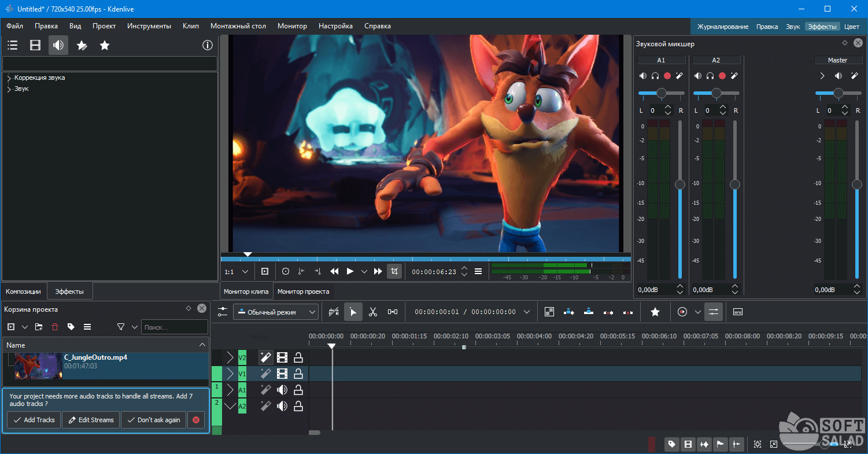Image resolution: width=868 pixels, height=454 pixels.
Task: Open timeline track settings icon left of mode selector
Action: (x=223, y=312)
